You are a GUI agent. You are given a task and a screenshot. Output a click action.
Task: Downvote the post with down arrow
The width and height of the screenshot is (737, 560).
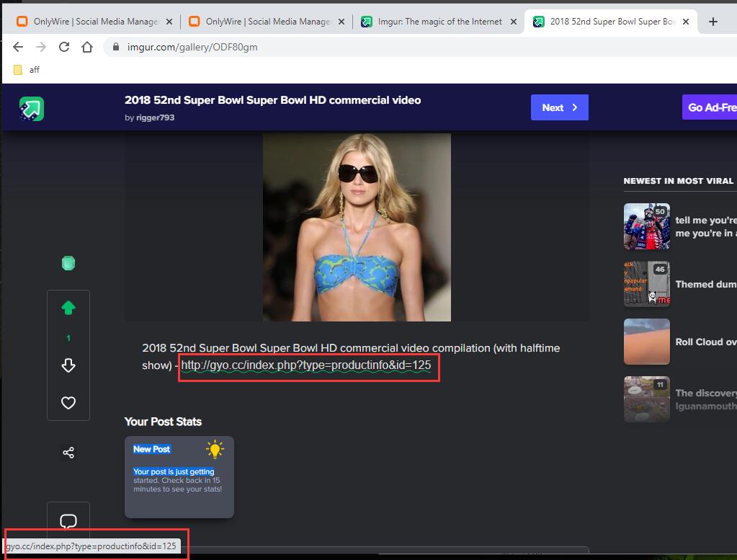click(x=68, y=365)
